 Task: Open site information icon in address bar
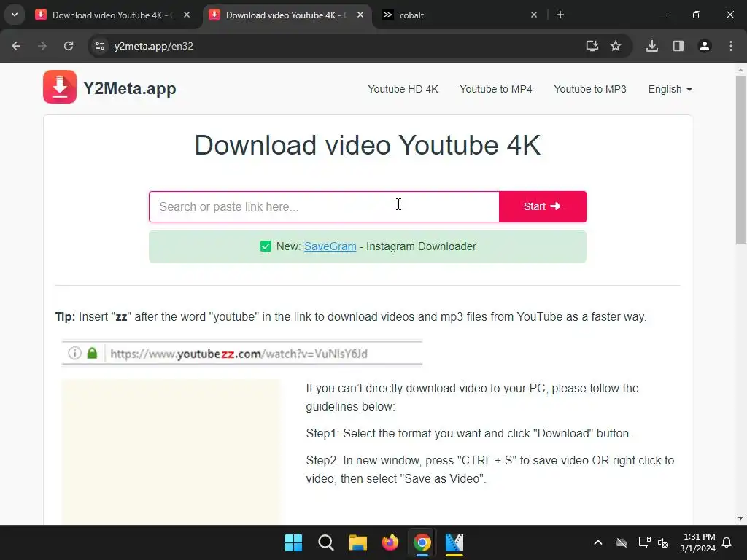(x=99, y=46)
